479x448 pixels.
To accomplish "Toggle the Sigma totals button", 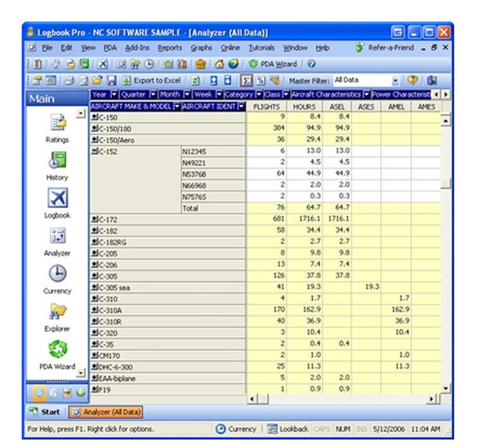I will [247, 80].
